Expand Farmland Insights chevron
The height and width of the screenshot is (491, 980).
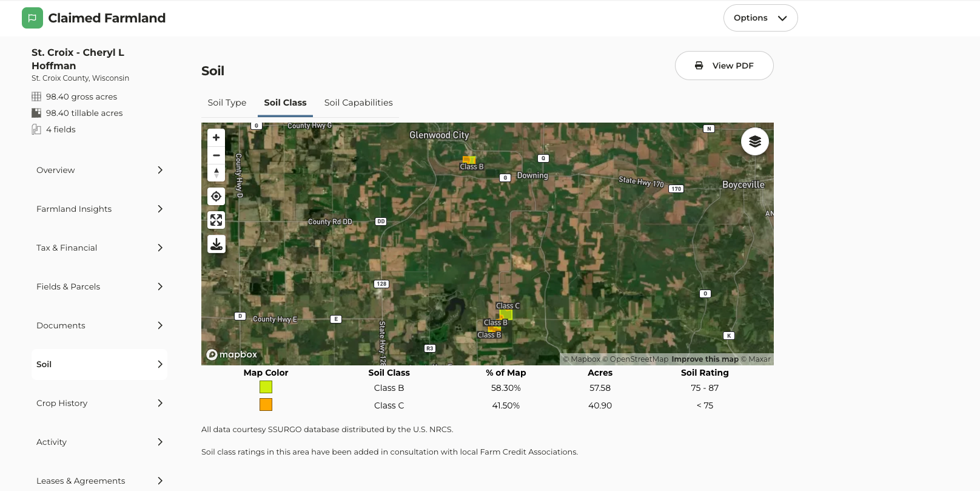coord(160,209)
